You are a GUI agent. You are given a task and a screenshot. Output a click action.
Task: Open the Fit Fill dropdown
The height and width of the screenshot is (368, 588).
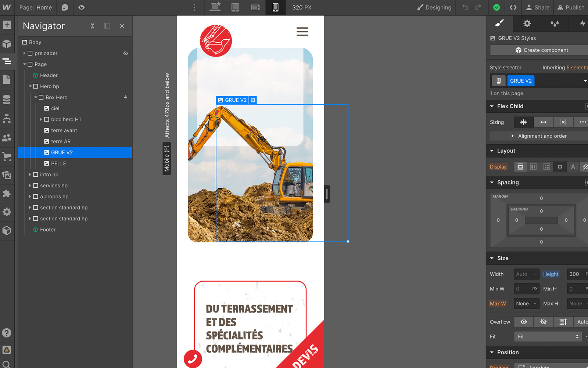coord(548,336)
